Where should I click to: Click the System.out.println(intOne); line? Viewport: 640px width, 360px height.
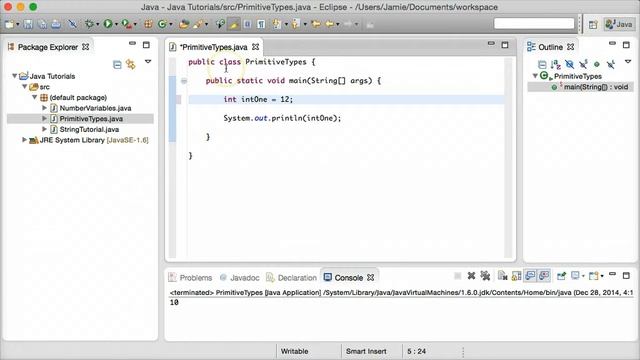[x=282, y=118]
